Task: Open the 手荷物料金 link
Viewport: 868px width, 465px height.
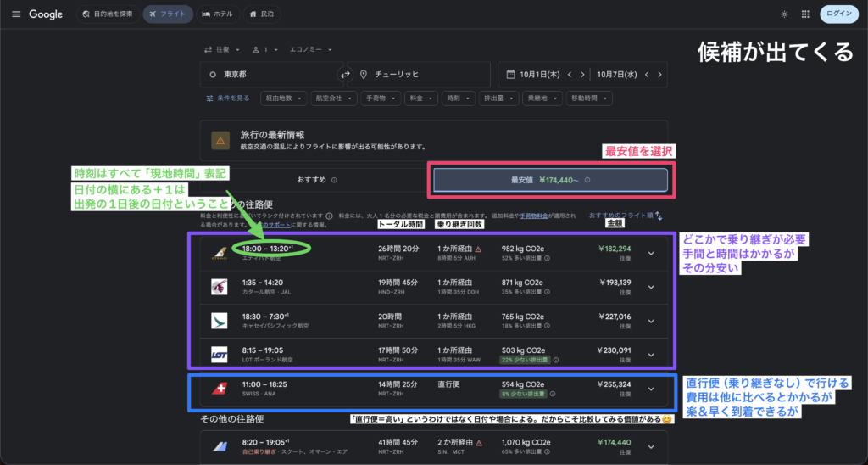Action: 534,216
